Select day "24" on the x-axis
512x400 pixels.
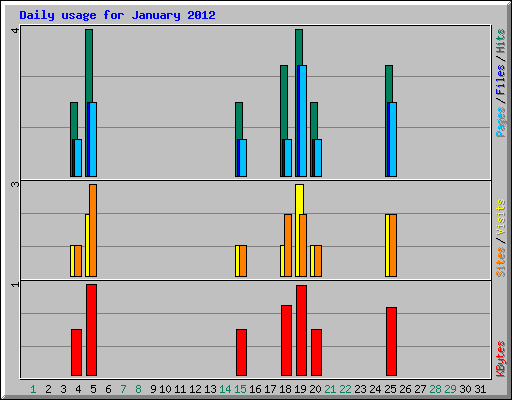pos(375,389)
